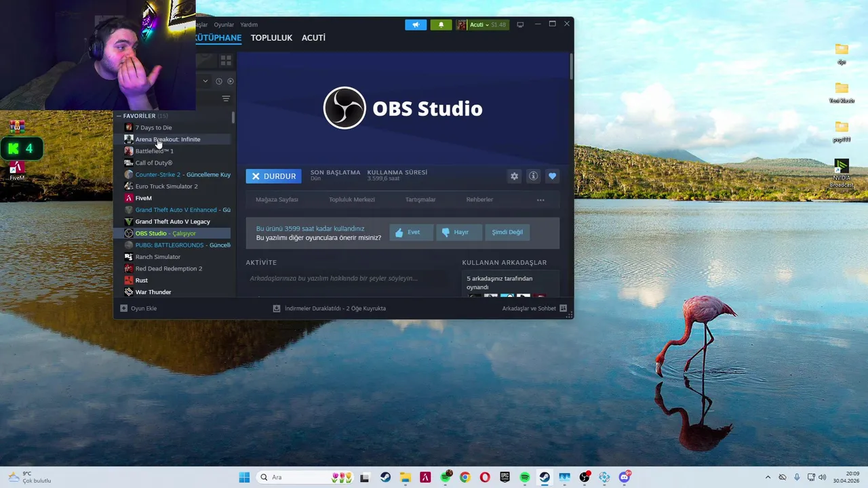This screenshot has width=868, height=488.
Task: Click the activity comment input field
Action: point(347,279)
